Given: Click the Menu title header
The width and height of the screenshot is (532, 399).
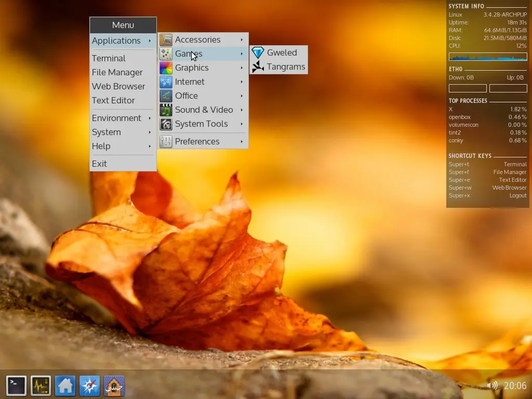Looking at the screenshot, I should pos(123,25).
